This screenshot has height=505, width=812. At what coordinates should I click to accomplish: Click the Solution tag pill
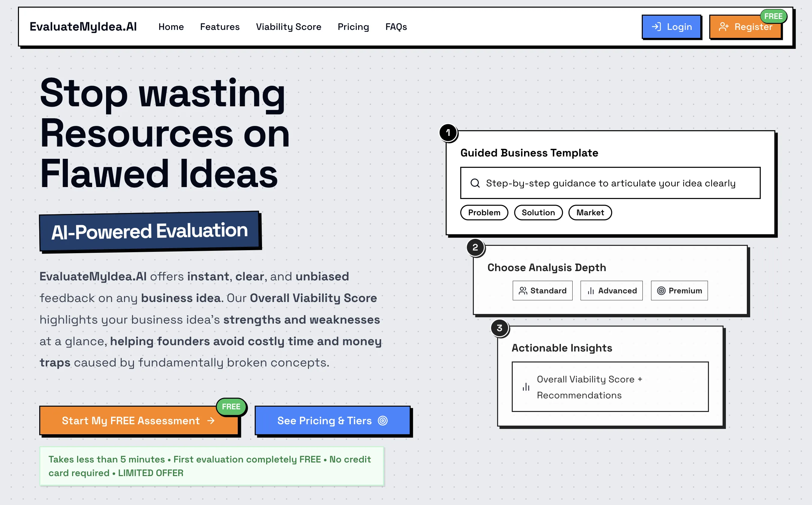tap(538, 212)
